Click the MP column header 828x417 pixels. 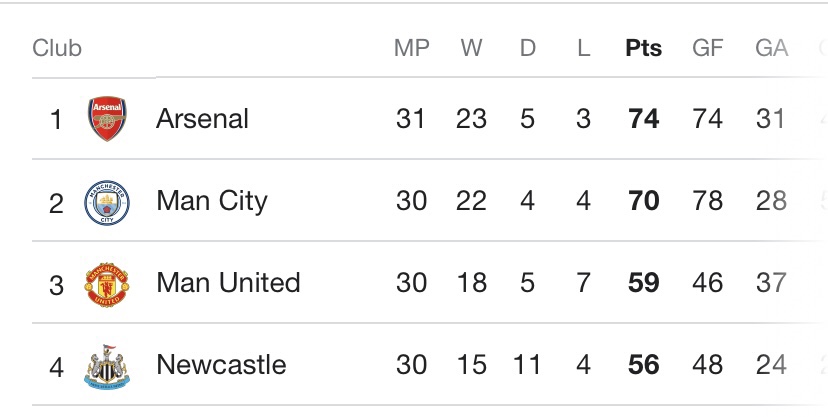click(x=410, y=48)
